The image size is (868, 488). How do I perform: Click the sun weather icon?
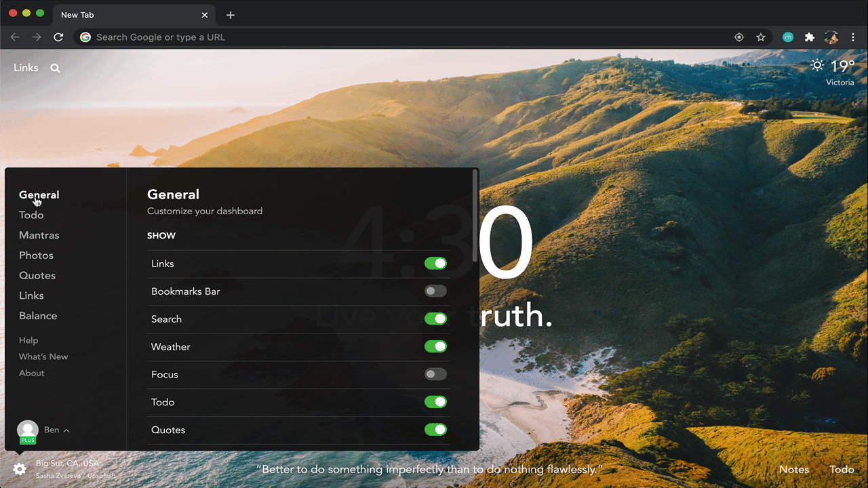tap(818, 66)
